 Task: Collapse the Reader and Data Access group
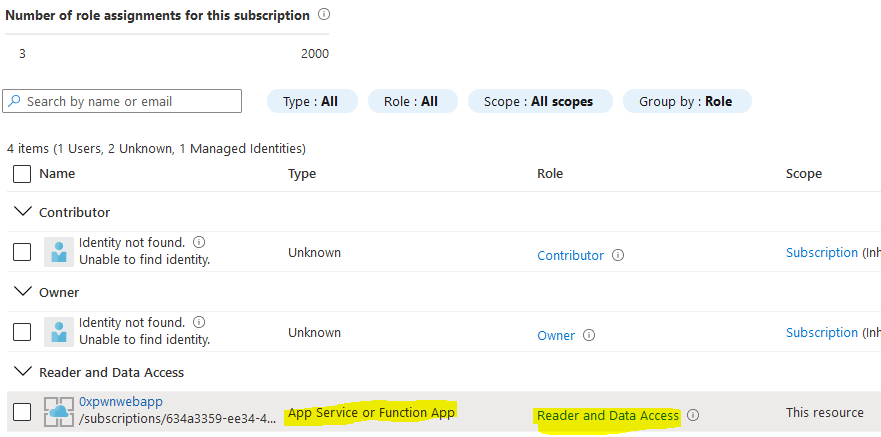click(22, 372)
